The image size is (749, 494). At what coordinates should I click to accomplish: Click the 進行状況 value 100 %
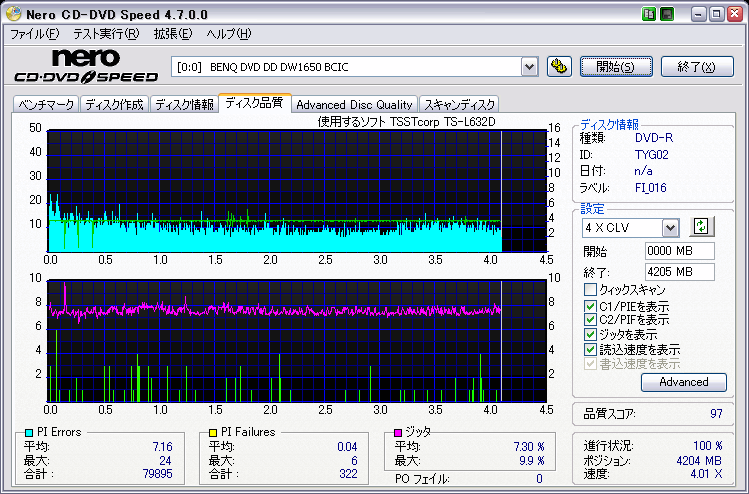click(707, 446)
